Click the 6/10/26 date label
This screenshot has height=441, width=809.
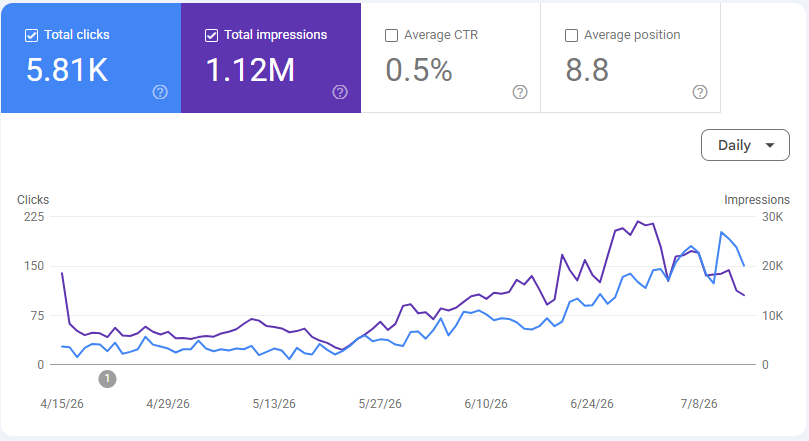[x=486, y=404]
